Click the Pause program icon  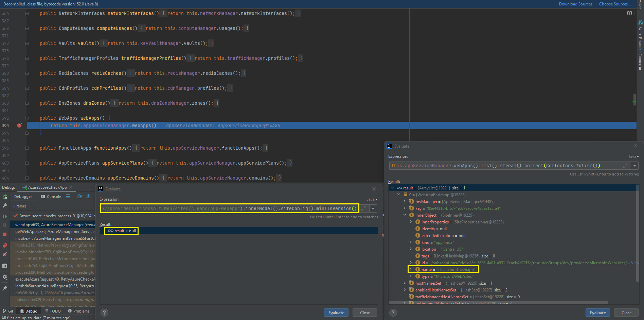coord(5,225)
